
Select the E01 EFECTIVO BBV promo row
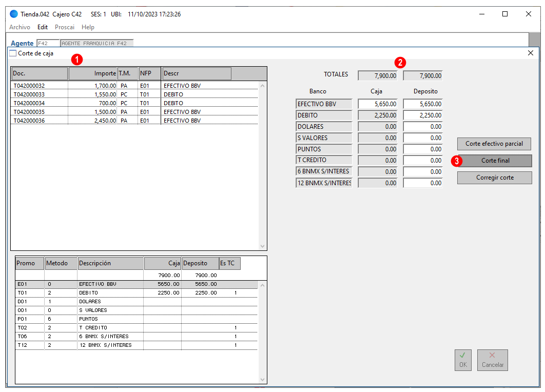coord(137,284)
